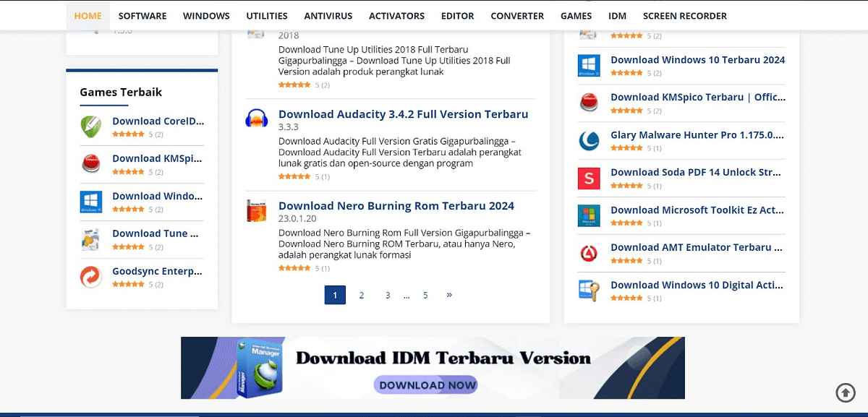868x417 pixels.
Task: Open the IDM menu item
Action: pos(618,16)
